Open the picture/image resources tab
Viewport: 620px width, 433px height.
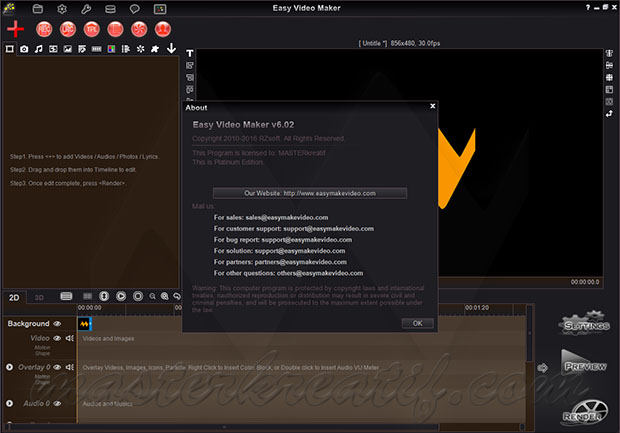point(68,49)
